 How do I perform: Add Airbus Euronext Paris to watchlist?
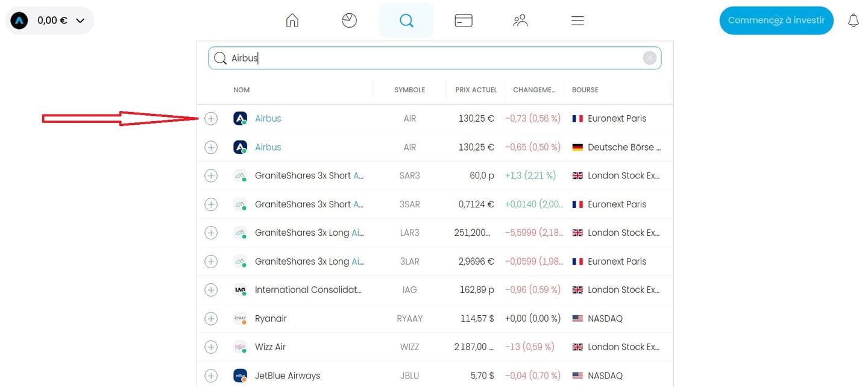[211, 118]
